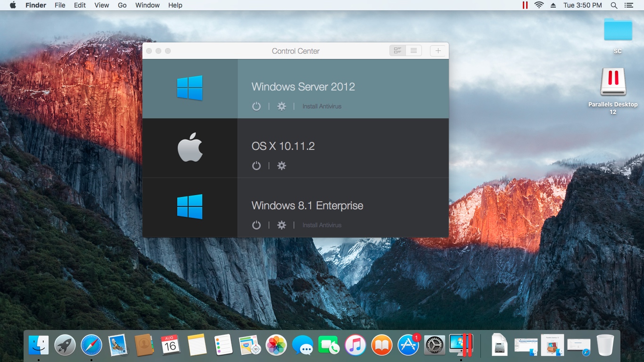This screenshot has height=362, width=644.
Task: Select Windows Server 2012 thumbnail
Action: pos(190,89)
